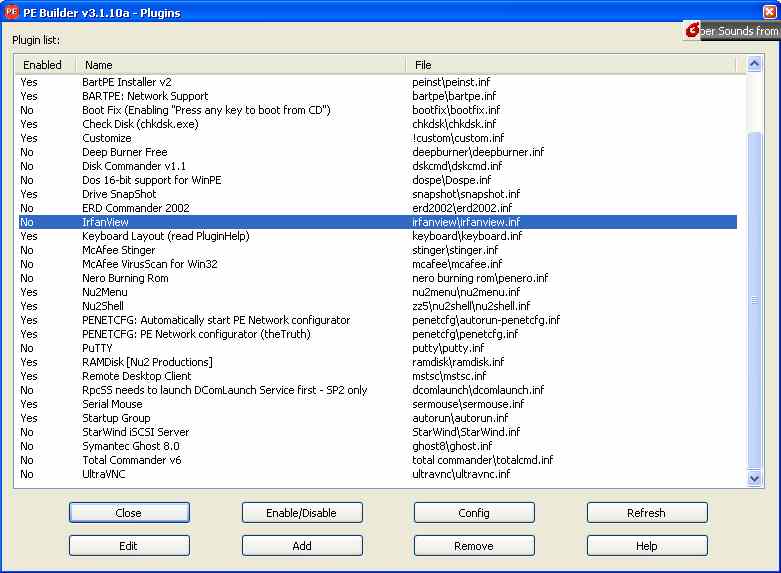Select Disk Commander v1.1 plugin

click(378, 166)
